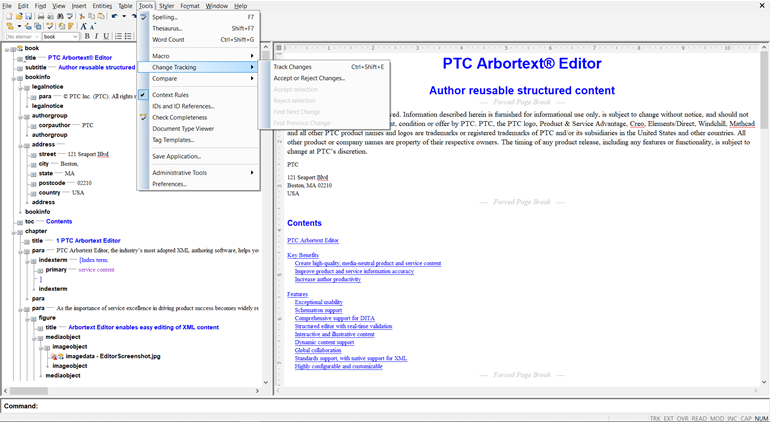770x422 pixels.
Task: Click the New document toolbar icon
Action: point(9,16)
